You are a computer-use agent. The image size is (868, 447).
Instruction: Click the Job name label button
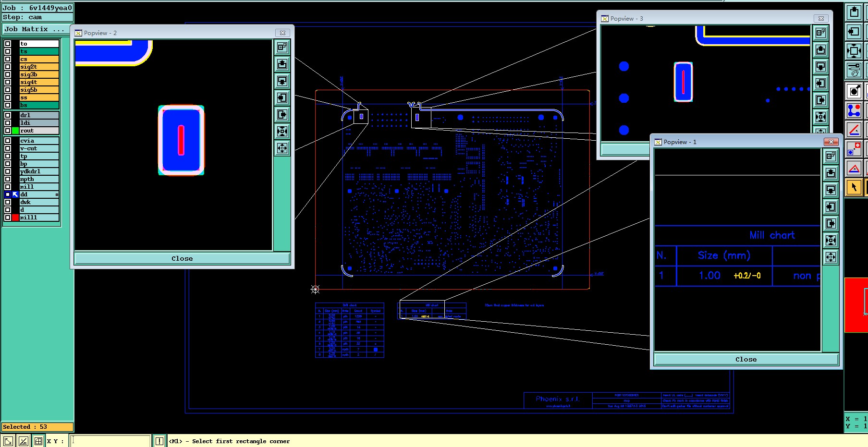coord(37,8)
